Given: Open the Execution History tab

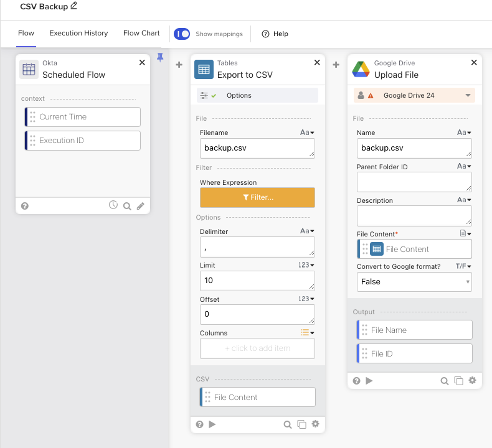Looking at the screenshot, I should pos(78,33).
